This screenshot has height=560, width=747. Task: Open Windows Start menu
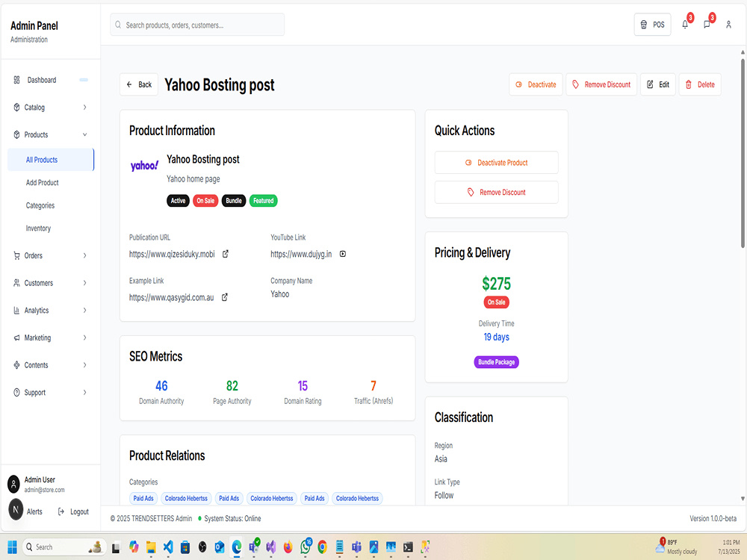click(x=13, y=547)
